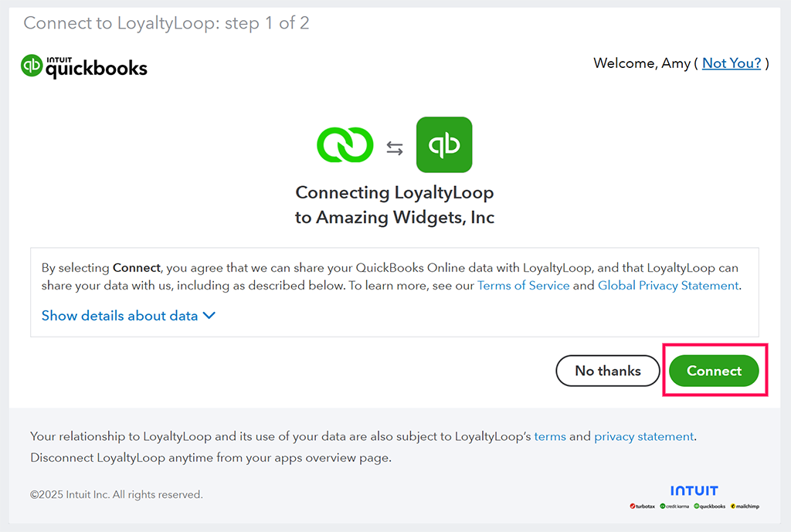This screenshot has height=532, width=791.
Task: Click the chevron beside Show details about data
Action: [x=209, y=316]
